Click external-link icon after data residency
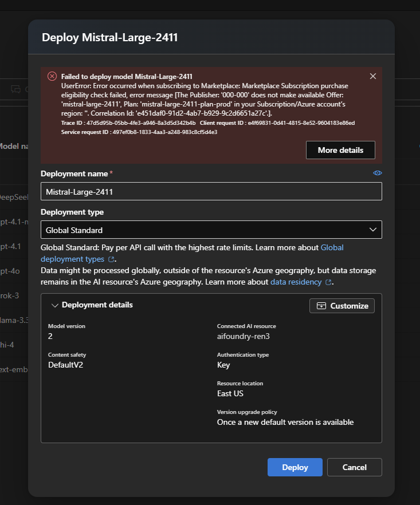The width and height of the screenshot is (420, 505). 328,282
